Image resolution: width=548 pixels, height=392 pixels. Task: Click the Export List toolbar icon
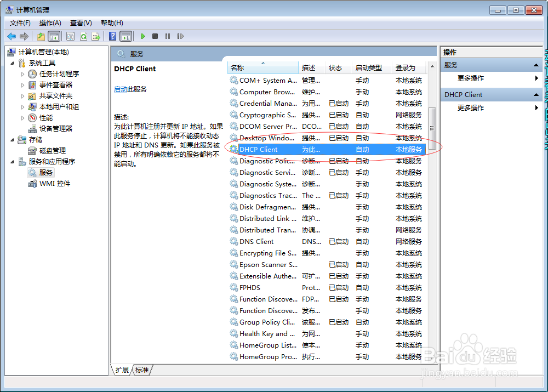coord(97,36)
